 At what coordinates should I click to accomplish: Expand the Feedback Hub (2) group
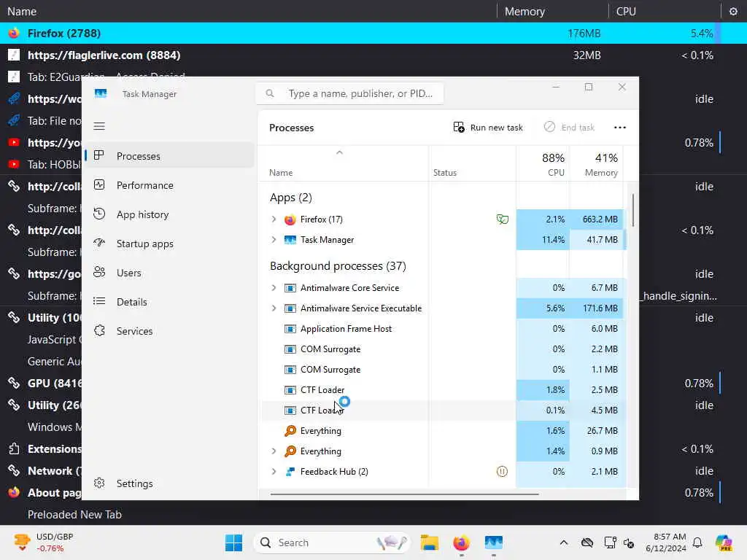pyautogui.click(x=274, y=472)
